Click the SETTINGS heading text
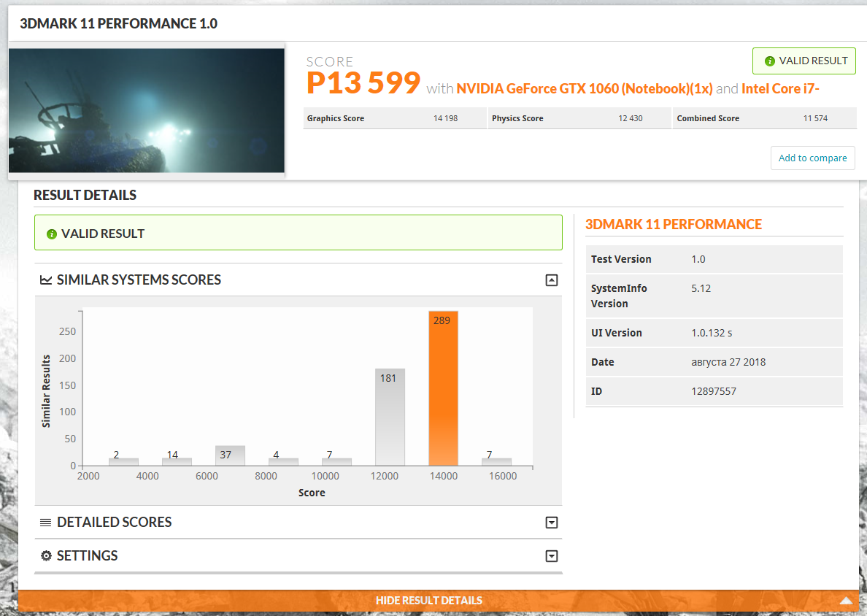This screenshot has width=867, height=616. pos(88,555)
